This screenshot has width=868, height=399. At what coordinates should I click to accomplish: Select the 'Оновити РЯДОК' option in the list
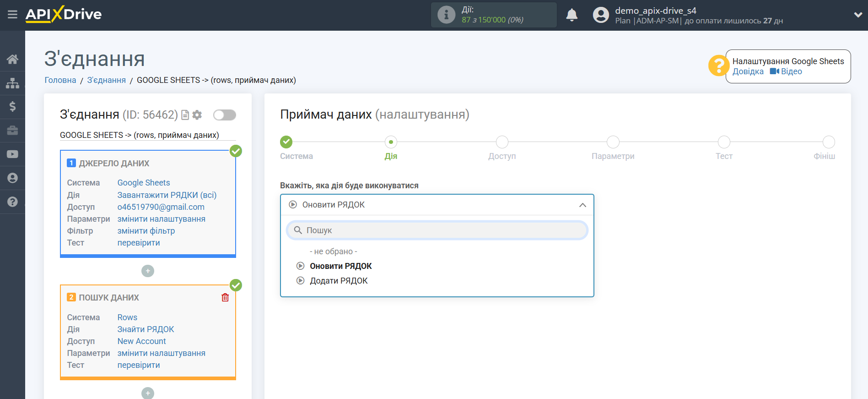pyautogui.click(x=340, y=266)
